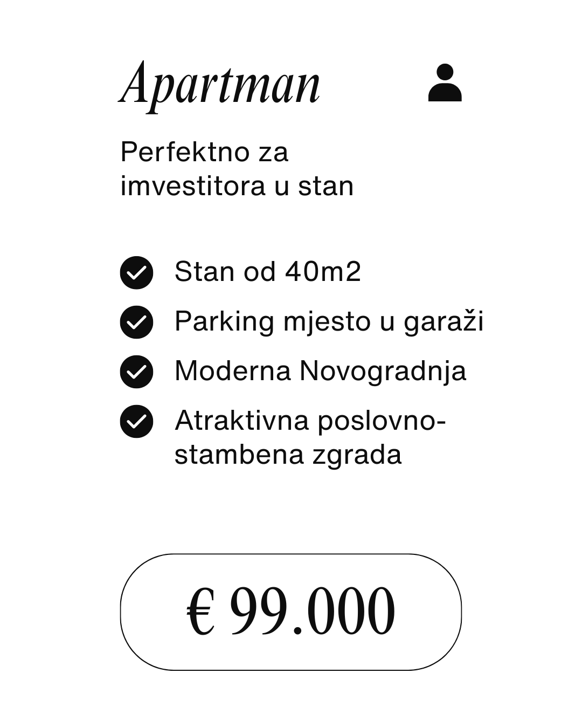
Task: Click the "Moderna Novogradnja" feature label
Action: (320, 371)
